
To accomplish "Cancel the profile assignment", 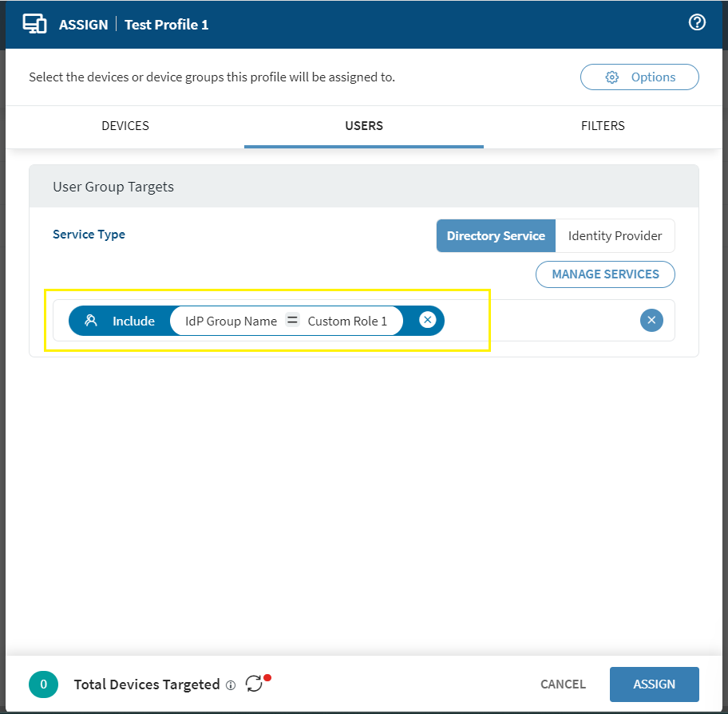I will pyautogui.click(x=563, y=684).
